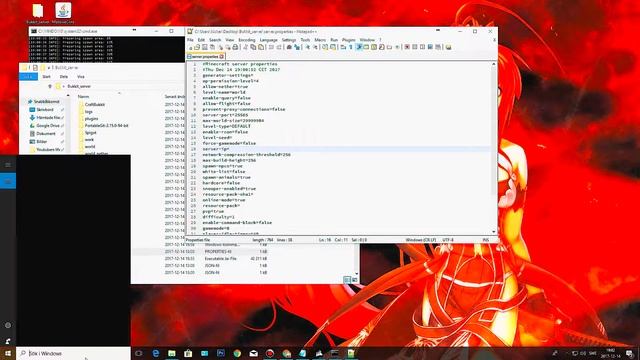
Task: Open the Edit menu in Notepad++
Action: 201,40
